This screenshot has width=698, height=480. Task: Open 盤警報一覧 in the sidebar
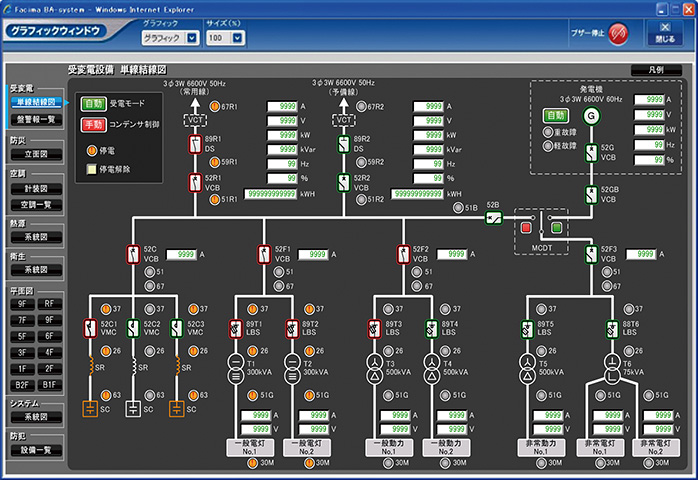pyautogui.click(x=37, y=119)
